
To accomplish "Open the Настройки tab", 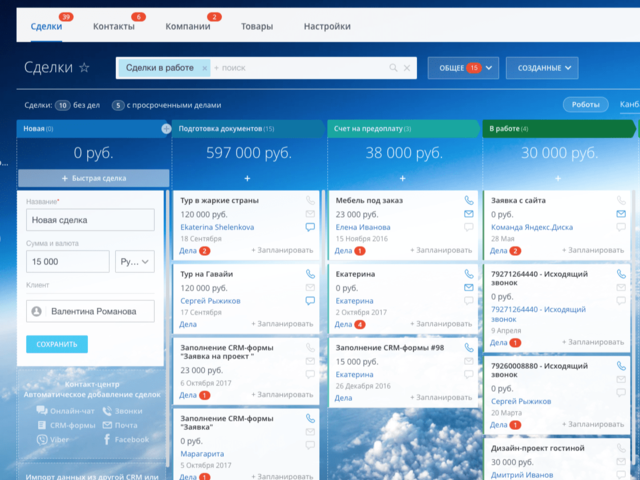I will (327, 26).
